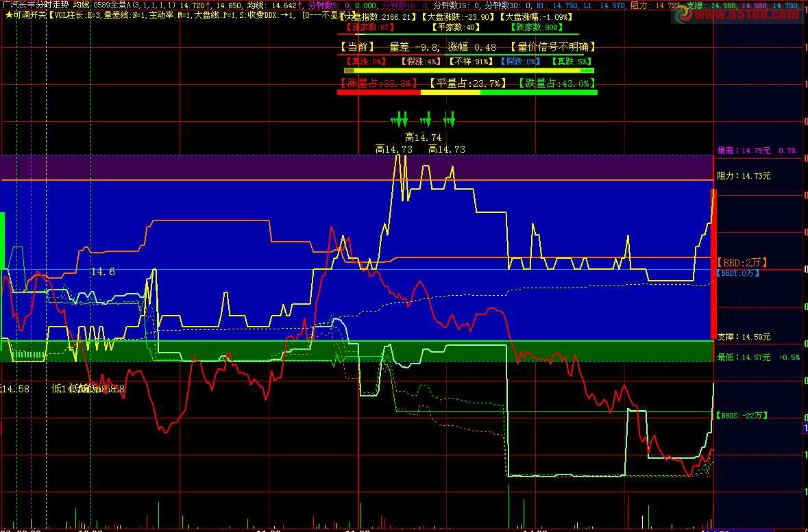The height and width of the screenshot is (532, 808).
Task: Click the 涨家数:67 count
Action: click(x=369, y=27)
